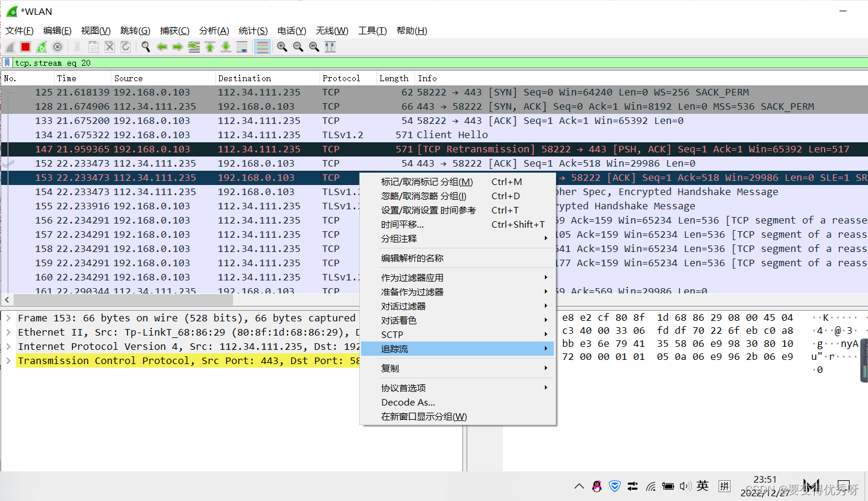
Task: Zoom in on the packet text
Action: point(282,47)
